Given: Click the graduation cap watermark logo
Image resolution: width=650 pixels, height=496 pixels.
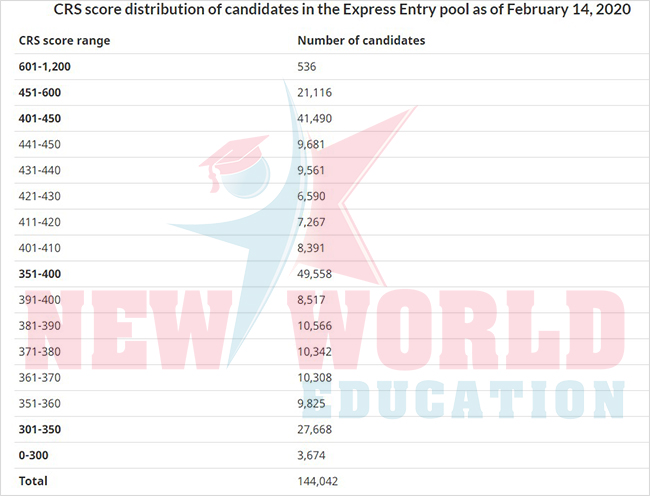Looking at the screenshot, I should point(235,166).
